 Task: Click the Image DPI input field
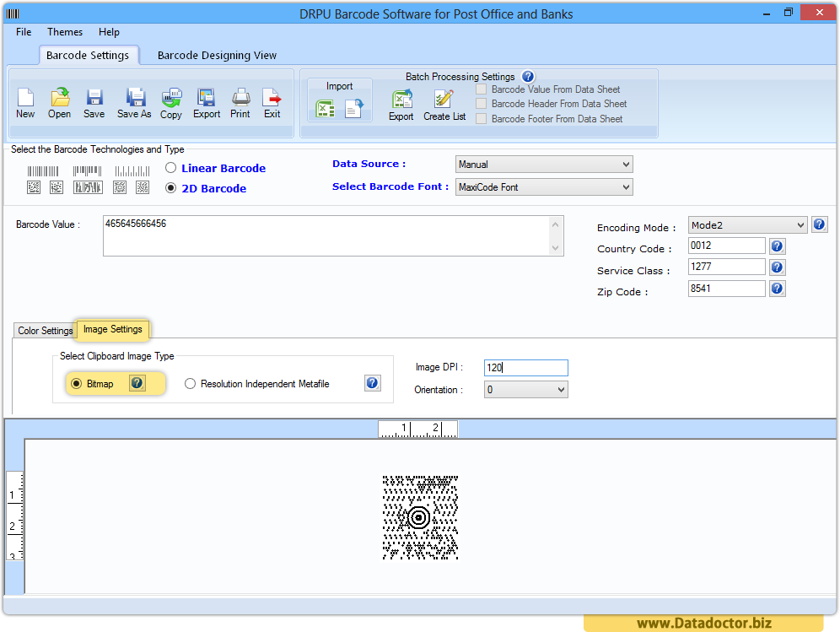525,368
